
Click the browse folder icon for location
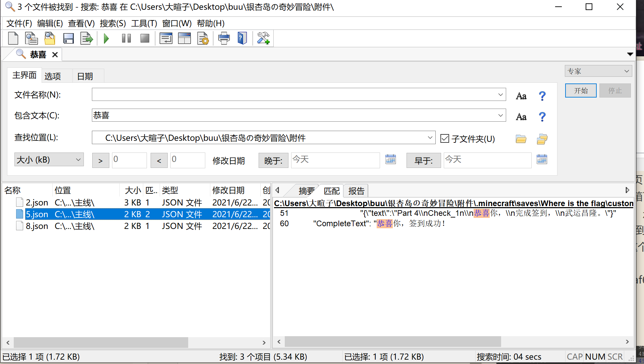coord(521,139)
